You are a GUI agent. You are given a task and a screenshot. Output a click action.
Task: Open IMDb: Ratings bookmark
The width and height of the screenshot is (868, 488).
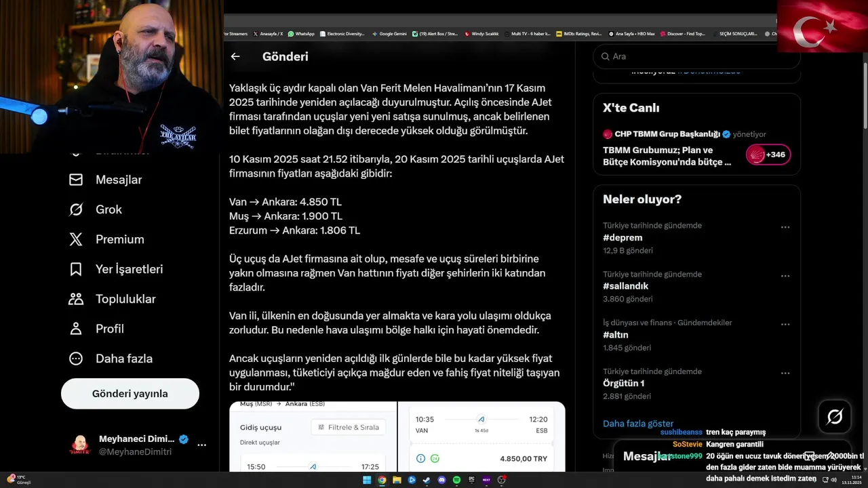click(x=578, y=34)
